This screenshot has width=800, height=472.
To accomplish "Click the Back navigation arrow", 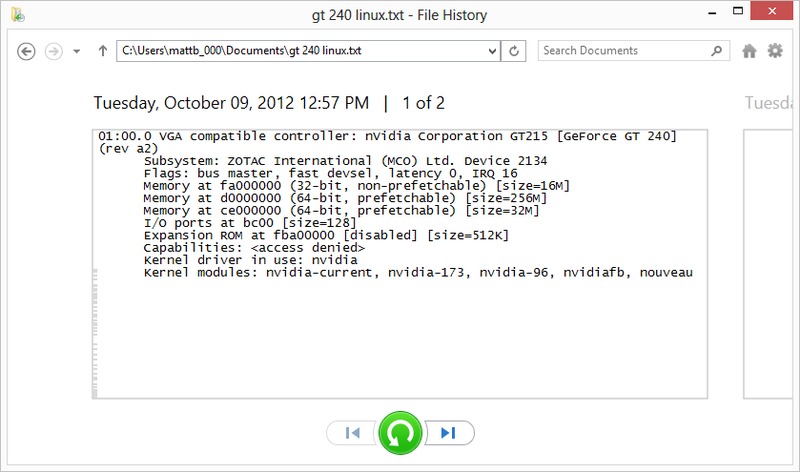I will pyautogui.click(x=28, y=50).
